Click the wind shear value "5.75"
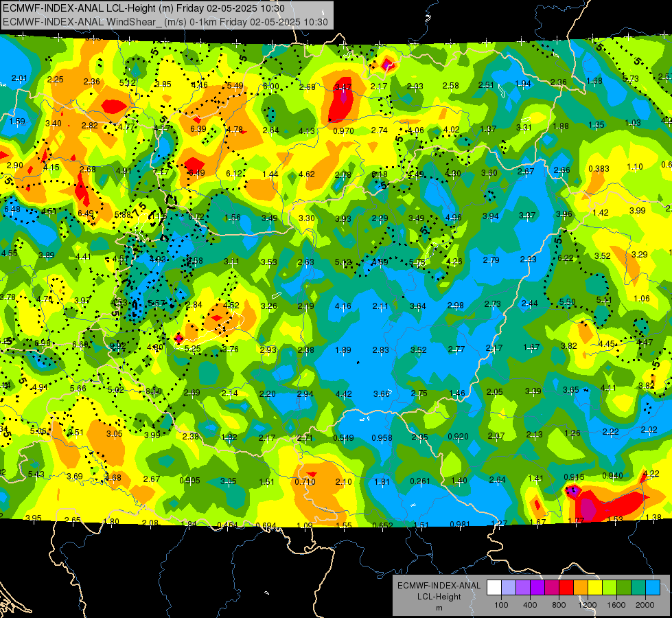Image resolution: width=672 pixels, height=618 pixels. tap(417, 262)
